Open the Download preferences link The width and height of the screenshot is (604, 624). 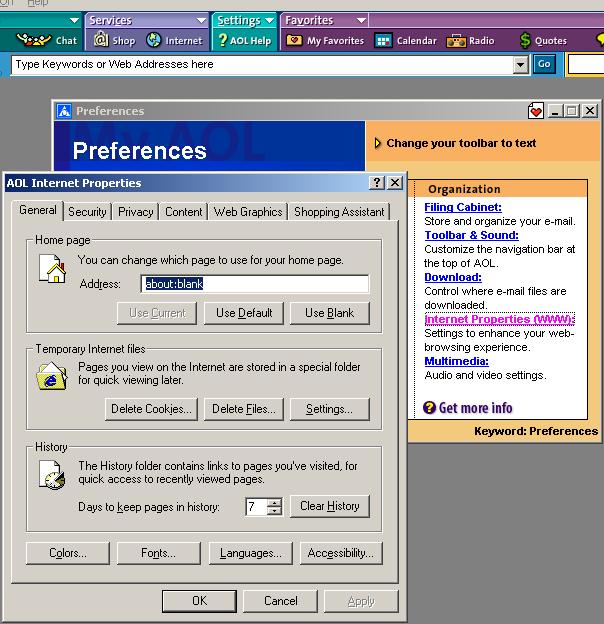(x=453, y=277)
